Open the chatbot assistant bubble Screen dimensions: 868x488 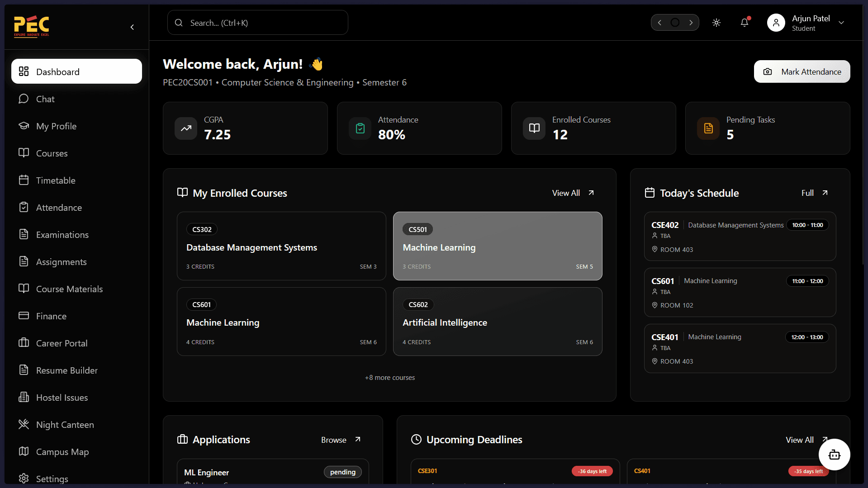pyautogui.click(x=834, y=455)
